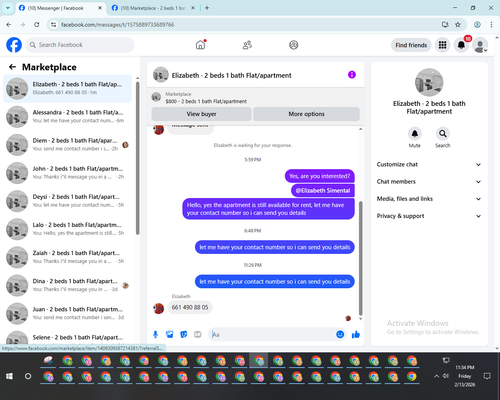
Task: Click the browser address bar URL
Action: point(117,25)
